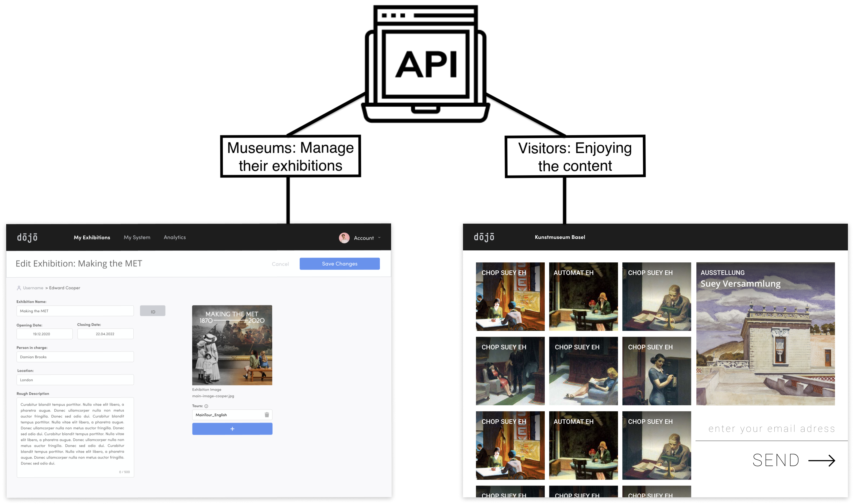Click the Person in charge field

[x=75, y=357]
